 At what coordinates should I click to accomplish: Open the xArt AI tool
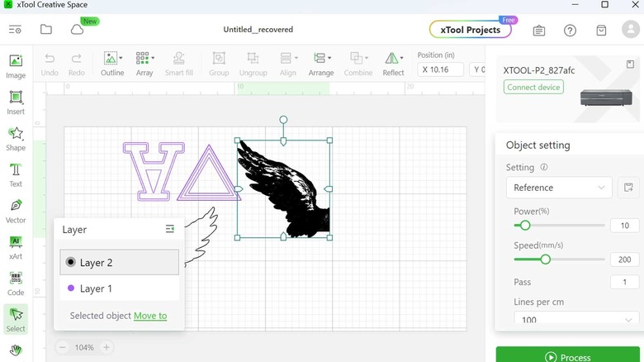[16, 247]
